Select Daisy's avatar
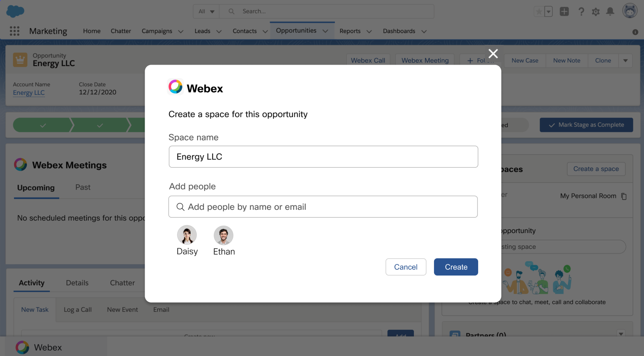 point(187,235)
